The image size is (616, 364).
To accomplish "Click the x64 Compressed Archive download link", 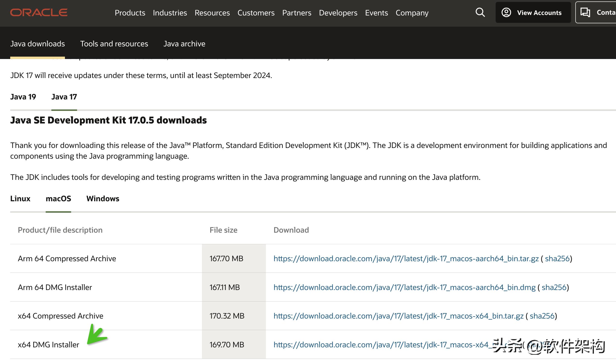I will coord(398,316).
